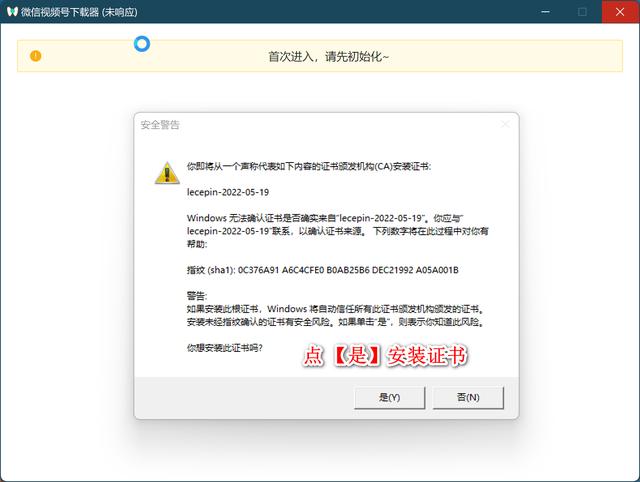Click the yellow warning triangle icon
Image resolution: width=640 pixels, height=482 pixels.
166,172
